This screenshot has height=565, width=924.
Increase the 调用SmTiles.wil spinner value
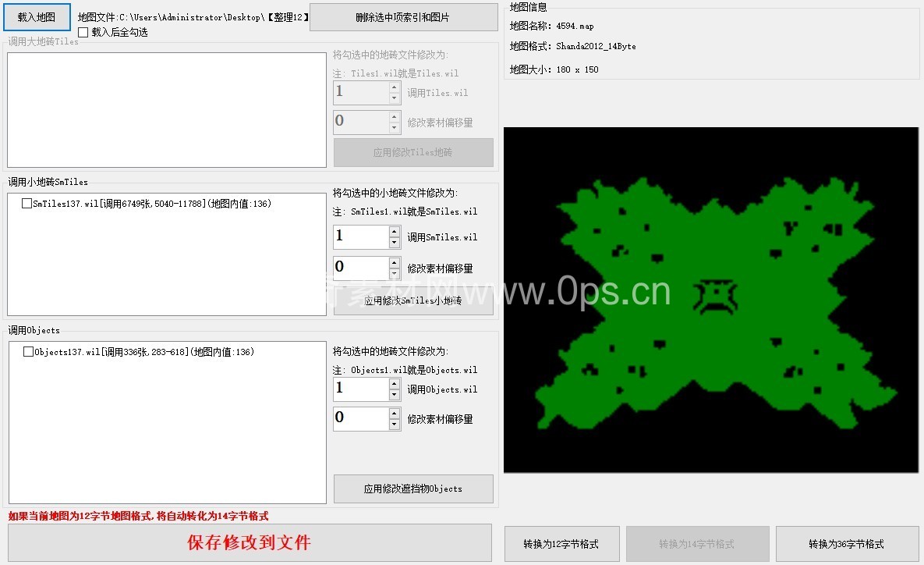(395, 232)
